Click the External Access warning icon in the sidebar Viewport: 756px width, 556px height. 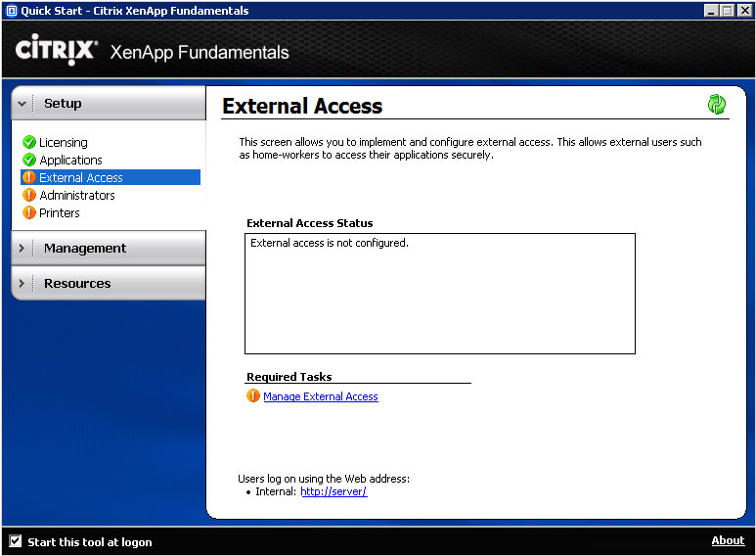29,177
